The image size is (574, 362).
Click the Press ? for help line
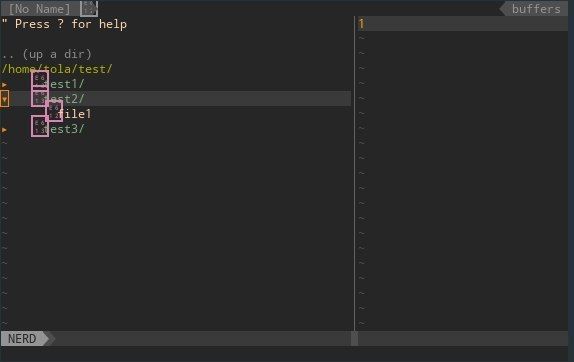(x=64, y=24)
